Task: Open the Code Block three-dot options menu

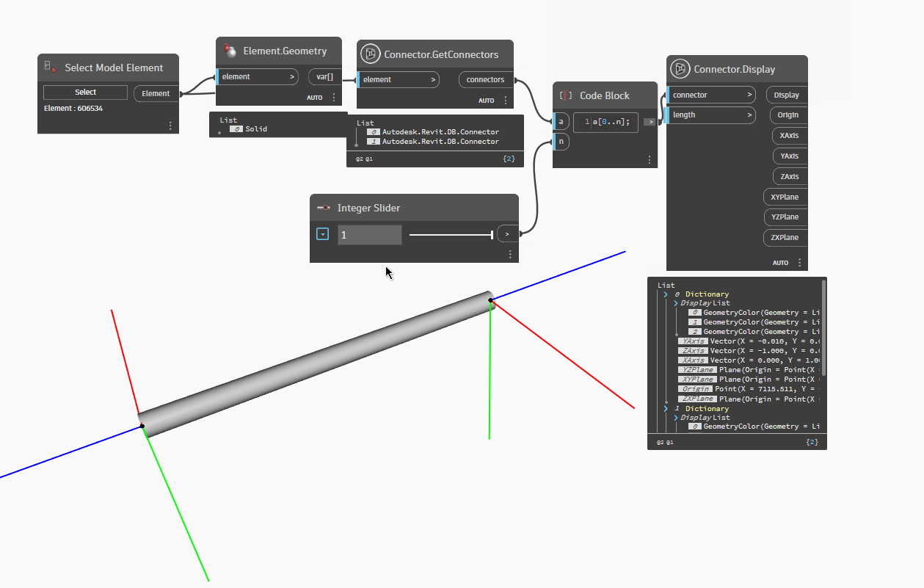Action: pos(649,160)
